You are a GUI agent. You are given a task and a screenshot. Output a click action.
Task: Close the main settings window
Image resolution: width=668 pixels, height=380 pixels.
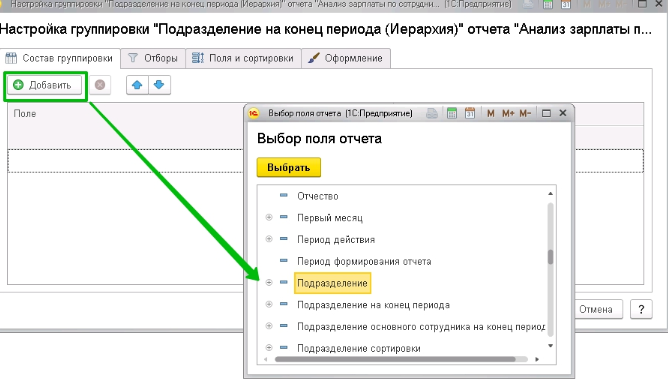pos(660,4)
